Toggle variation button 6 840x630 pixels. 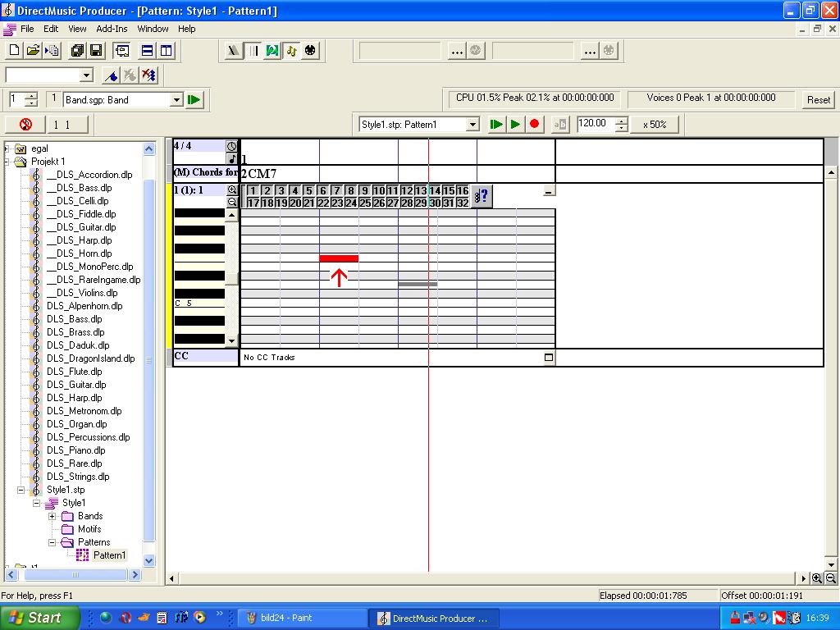[x=323, y=191]
